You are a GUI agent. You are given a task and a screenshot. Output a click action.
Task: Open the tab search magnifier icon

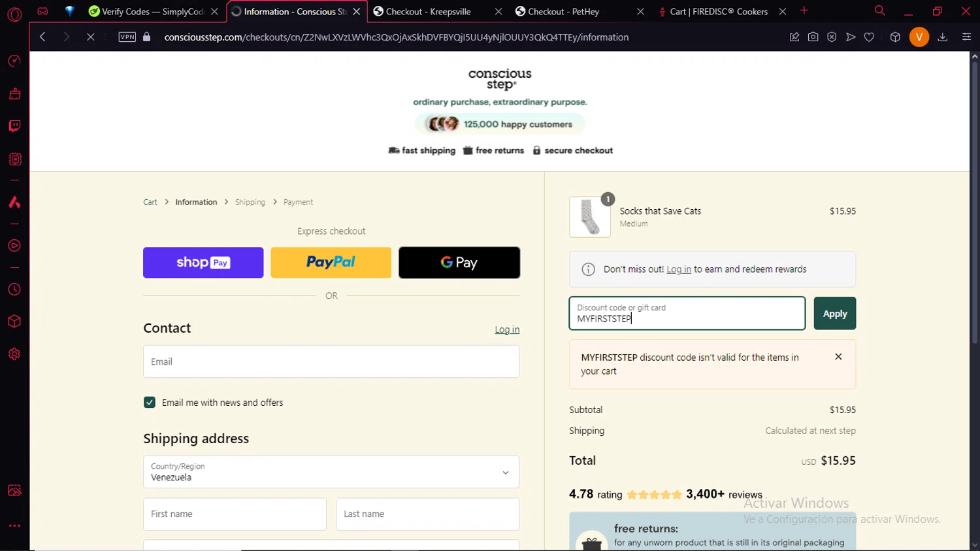click(x=880, y=11)
